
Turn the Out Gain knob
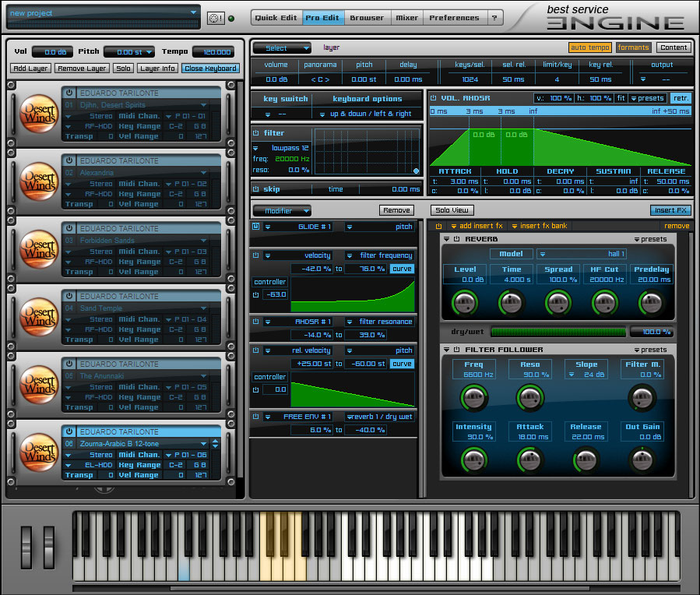(x=642, y=459)
